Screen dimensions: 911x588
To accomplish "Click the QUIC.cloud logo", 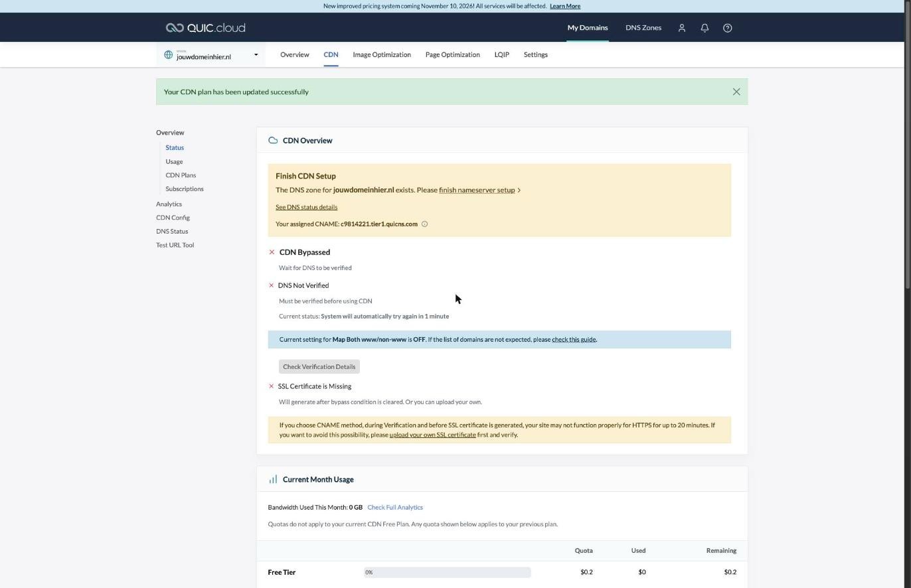I will click(x=205, y=28).
